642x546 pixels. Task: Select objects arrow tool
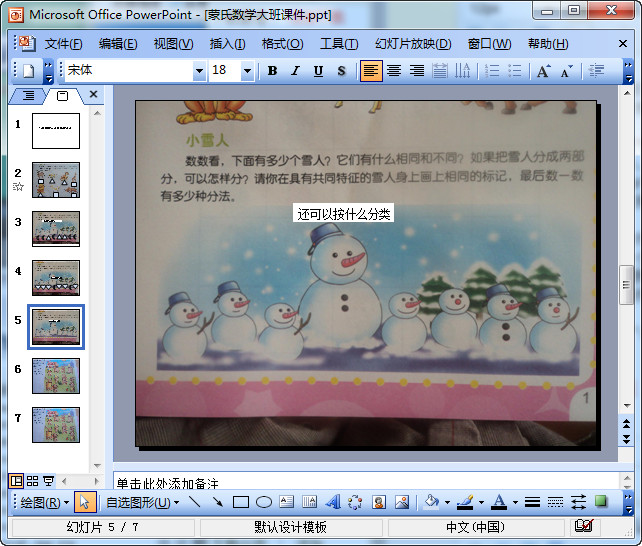click(85, 502)
